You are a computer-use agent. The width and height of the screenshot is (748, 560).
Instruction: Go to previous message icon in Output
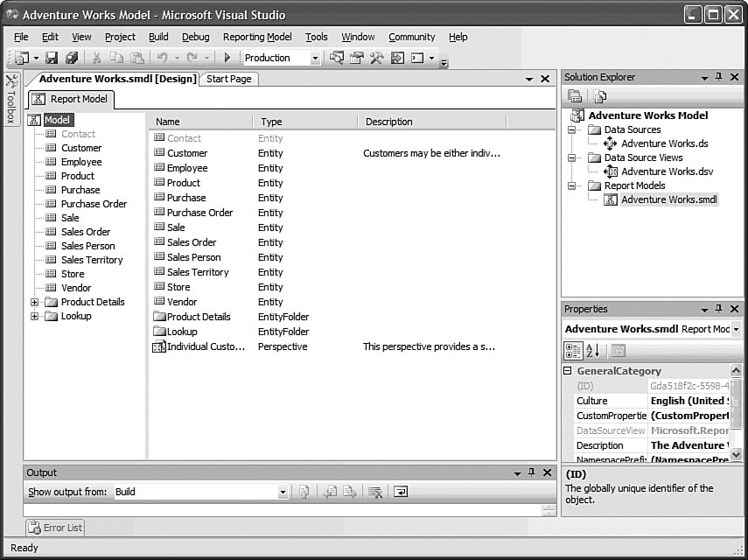click(330, 492)
